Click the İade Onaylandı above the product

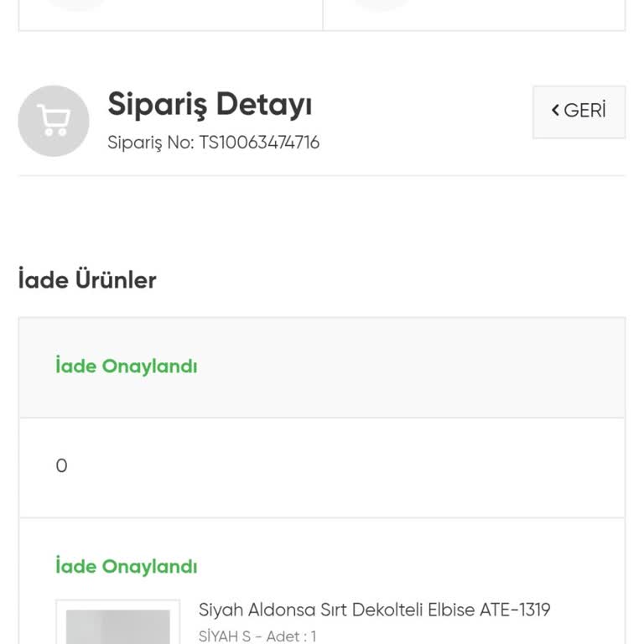point(127,567)
